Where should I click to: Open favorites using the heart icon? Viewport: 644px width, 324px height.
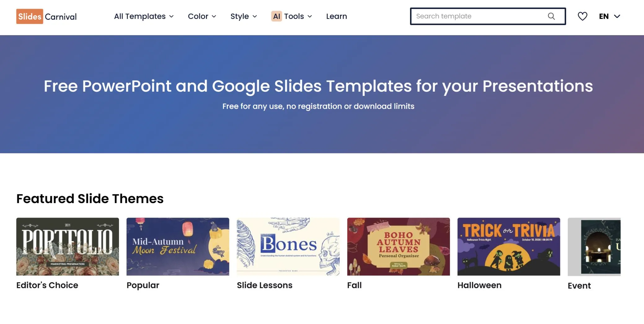point(583,16)
